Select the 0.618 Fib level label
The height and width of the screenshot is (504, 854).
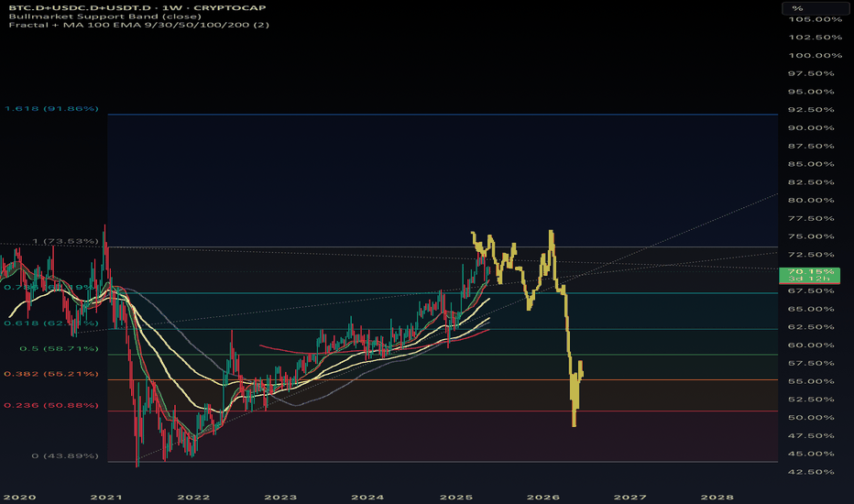tap(51, 323)
